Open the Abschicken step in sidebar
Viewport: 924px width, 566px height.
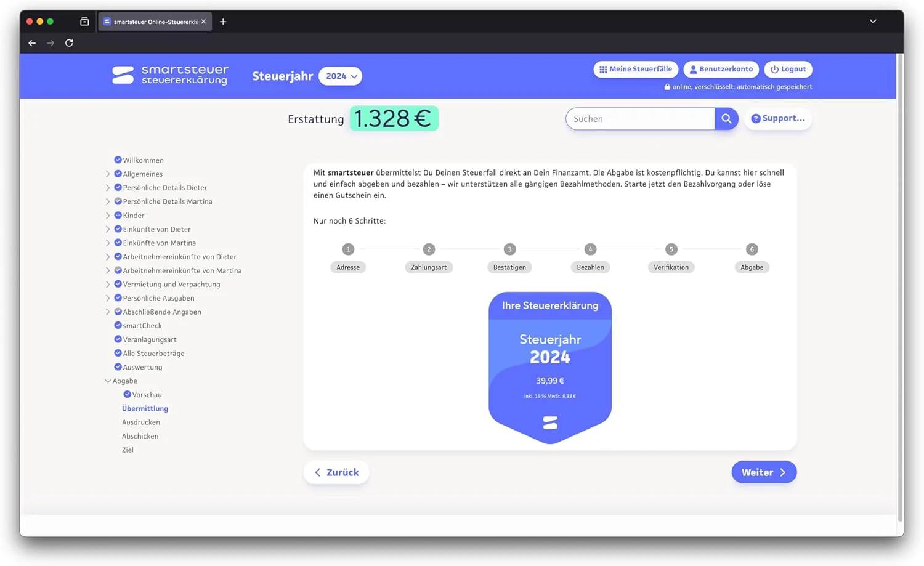(x=140, y=435)
